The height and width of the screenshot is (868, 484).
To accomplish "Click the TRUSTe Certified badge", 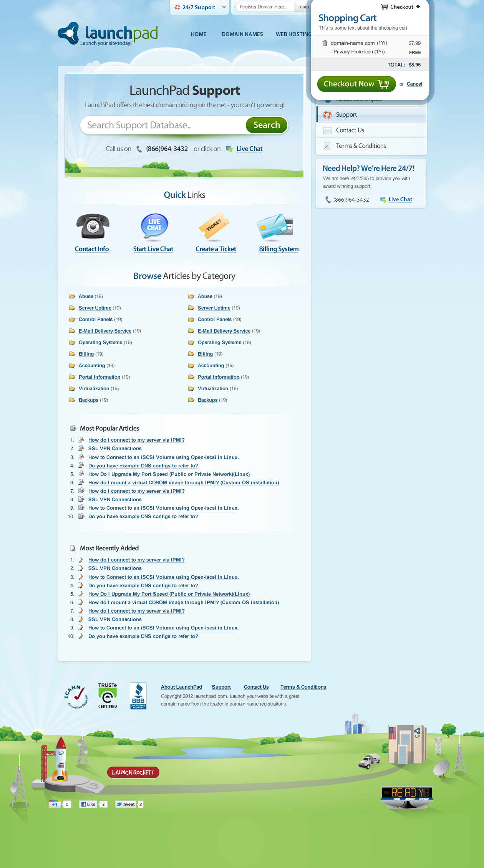I will tap(108, 696).
